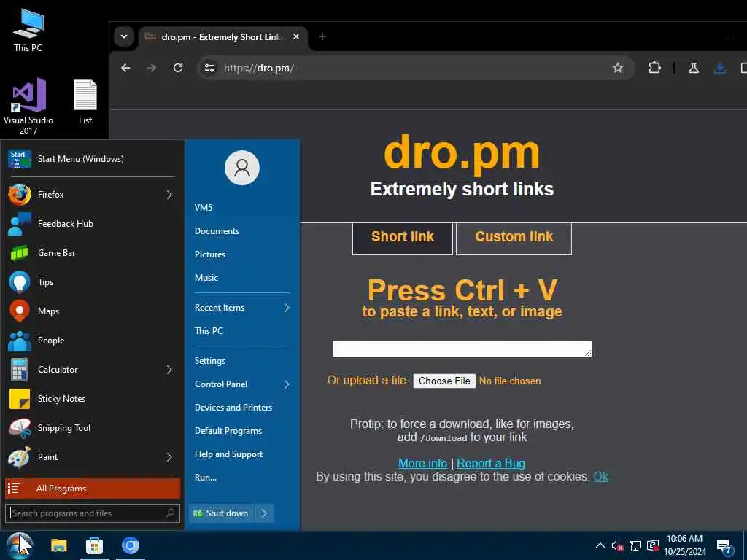Open Documents from Start menu
This screenshot has width=747, height=560.
[217, 231]
